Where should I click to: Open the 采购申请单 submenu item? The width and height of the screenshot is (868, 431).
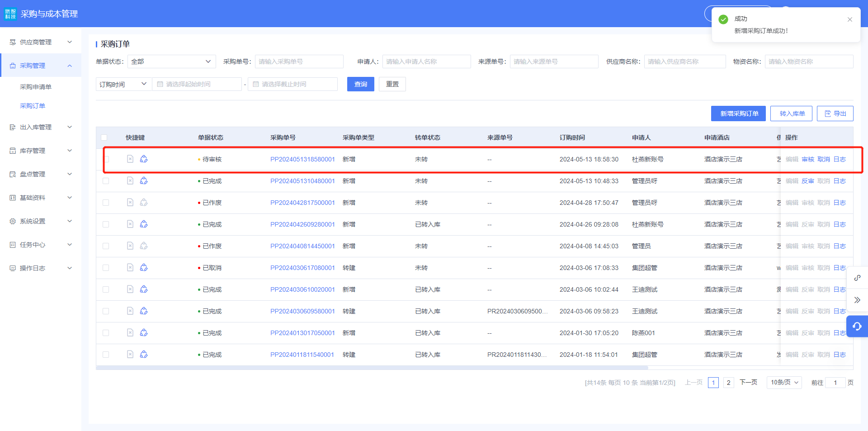tap(35, 87)
